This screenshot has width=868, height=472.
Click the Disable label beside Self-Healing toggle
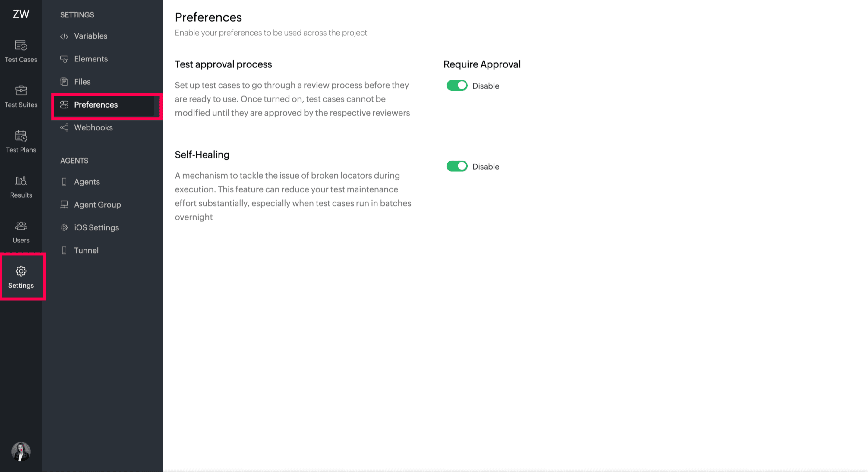click(x=485, y=167)
